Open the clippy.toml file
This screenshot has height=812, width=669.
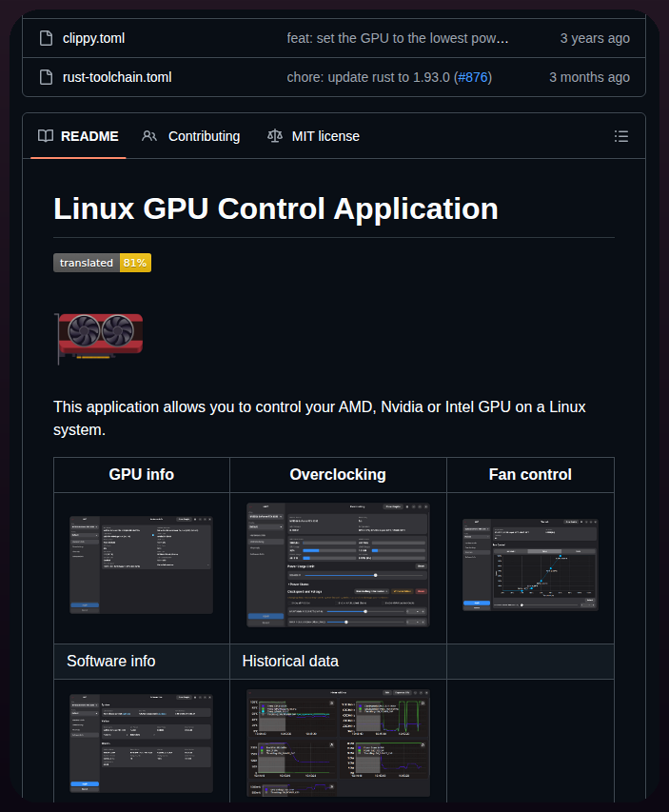(x=93, y=38)
